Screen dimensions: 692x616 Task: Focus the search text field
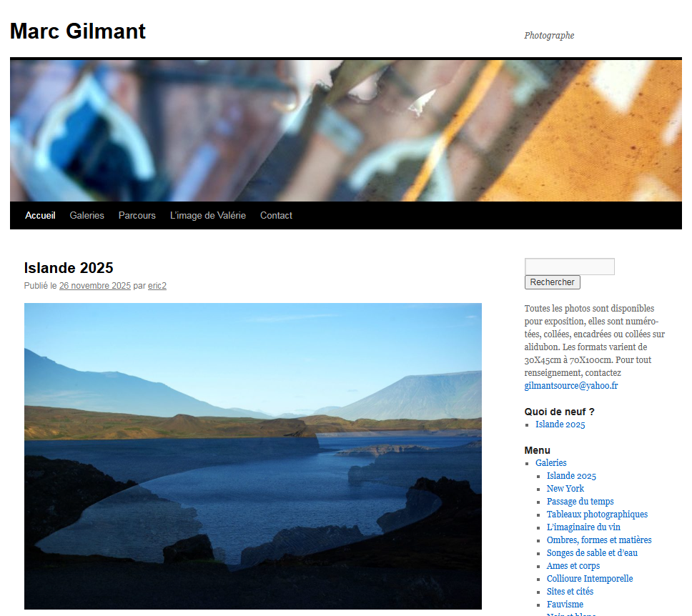click(569, 267)
